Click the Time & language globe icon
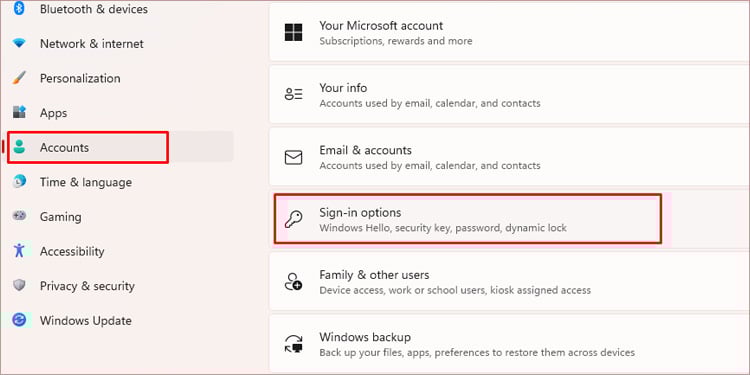Image resolution: width=750 pixels, height=375 pixels. [19, 182]
